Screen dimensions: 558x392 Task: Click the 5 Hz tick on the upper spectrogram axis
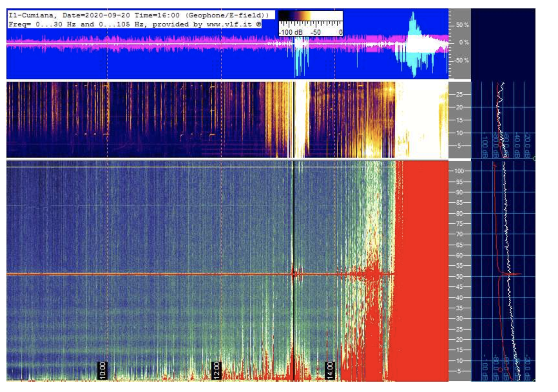pos(459,146)
